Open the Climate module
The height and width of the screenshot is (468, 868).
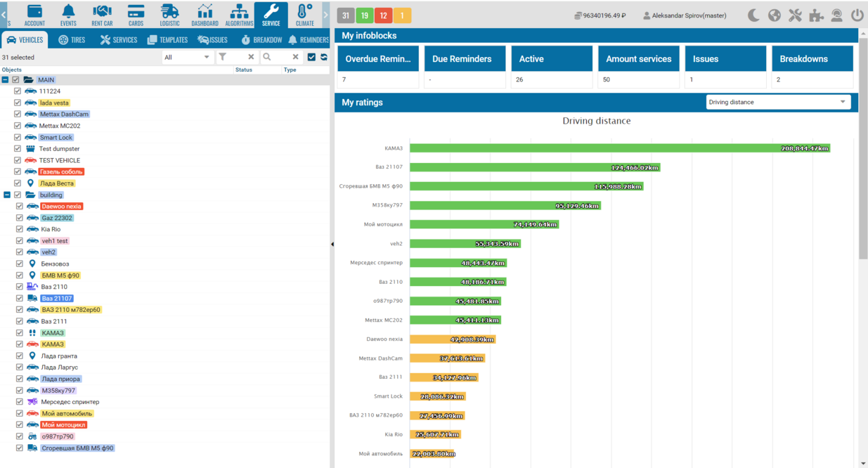(305, 14)
